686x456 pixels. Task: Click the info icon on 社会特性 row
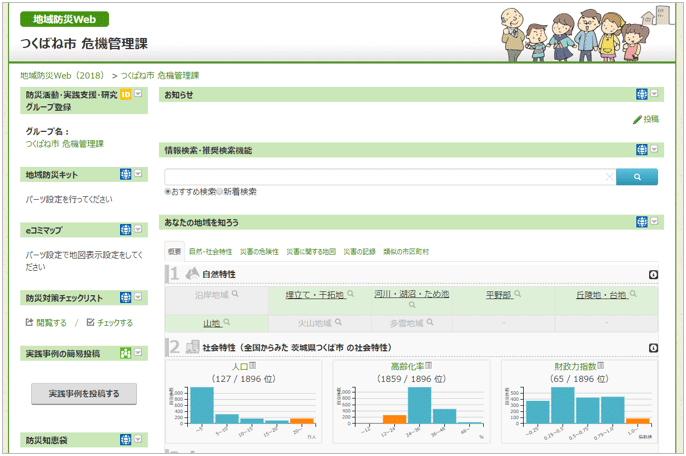pyautogui.click(x=653, y=348)
